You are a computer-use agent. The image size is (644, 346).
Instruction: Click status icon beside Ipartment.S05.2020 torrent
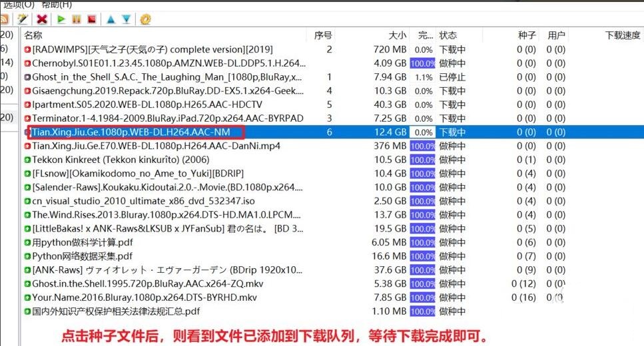(27, 104)
